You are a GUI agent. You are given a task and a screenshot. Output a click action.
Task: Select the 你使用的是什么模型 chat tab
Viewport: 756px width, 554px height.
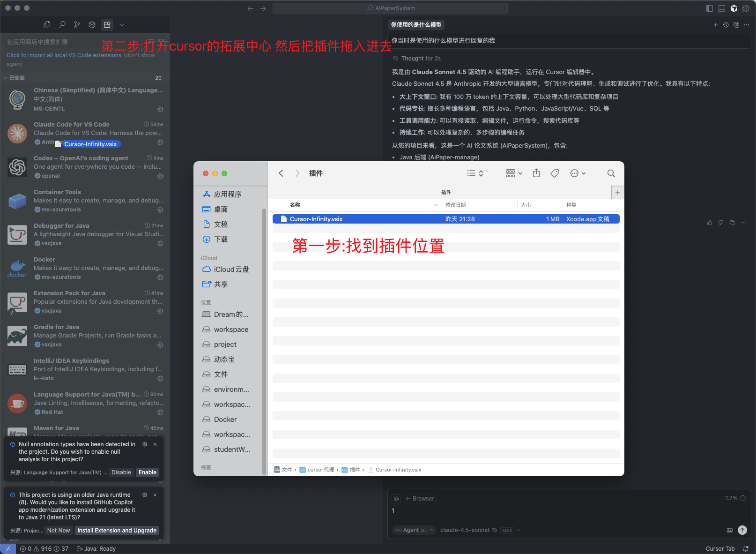pos(416,25)
